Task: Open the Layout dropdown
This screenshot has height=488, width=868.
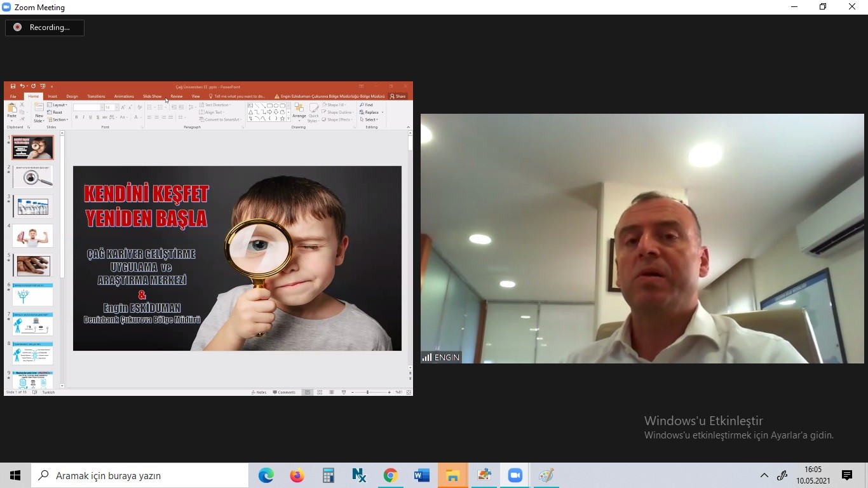Action: point(57,105)
